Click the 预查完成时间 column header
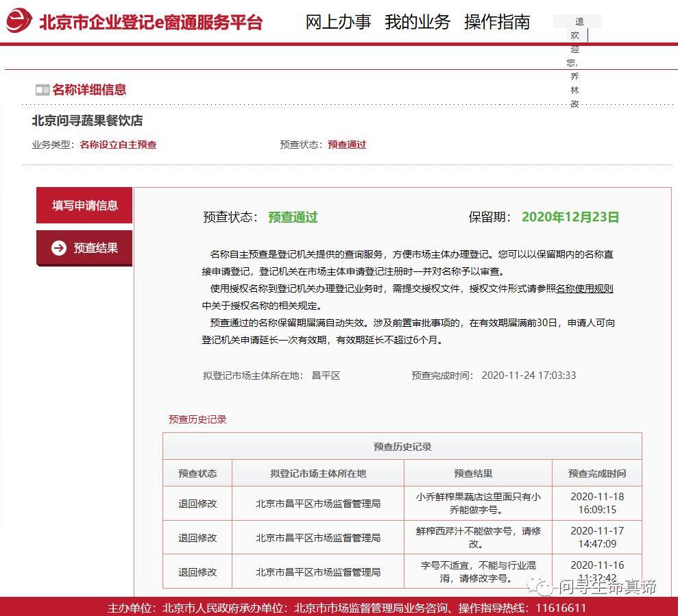Screen dimensions: 678x616 [x=597, y=473]
